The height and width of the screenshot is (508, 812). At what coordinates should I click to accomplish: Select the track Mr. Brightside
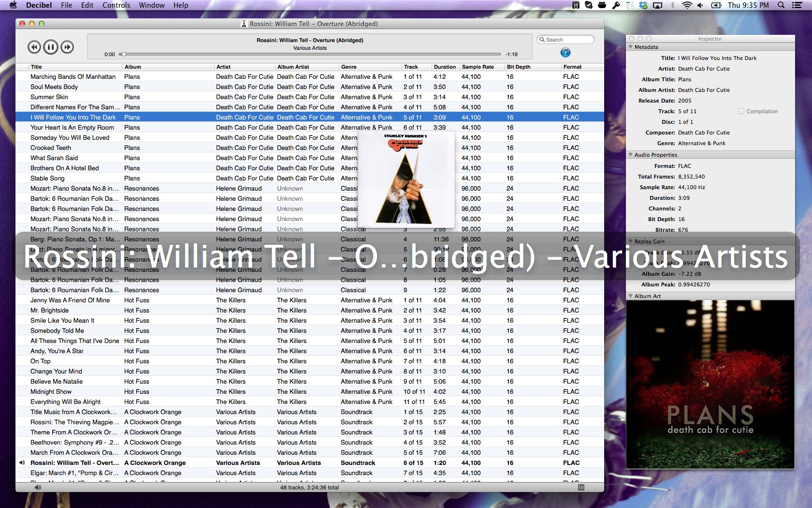click(309, 310)
